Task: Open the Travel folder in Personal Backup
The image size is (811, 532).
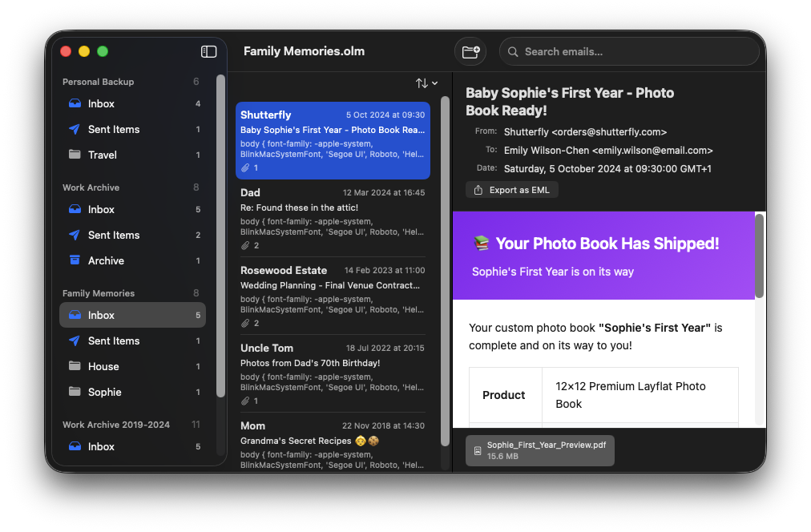Action: [x=102, y=155]
